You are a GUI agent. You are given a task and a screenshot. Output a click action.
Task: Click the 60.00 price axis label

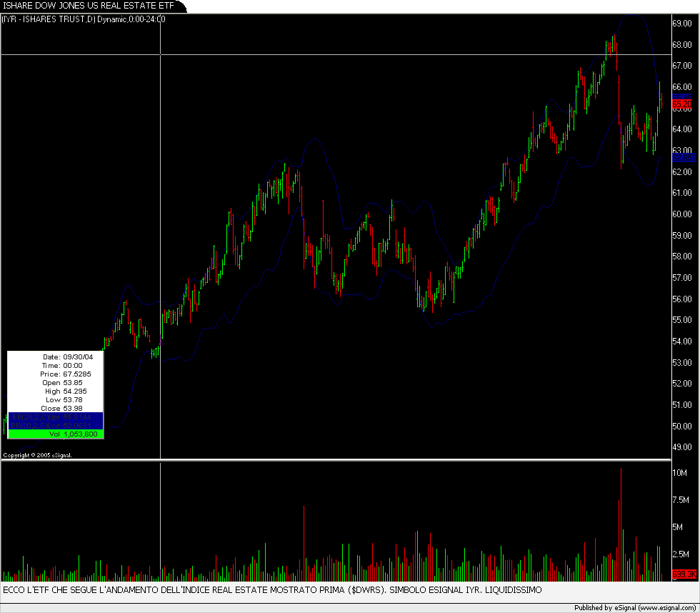682,214
